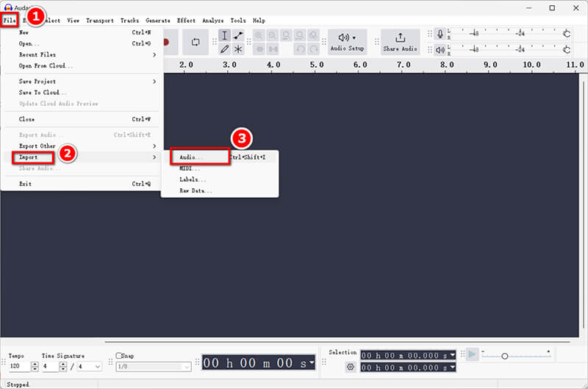Select Import in the File menu

tap(82, 157)
